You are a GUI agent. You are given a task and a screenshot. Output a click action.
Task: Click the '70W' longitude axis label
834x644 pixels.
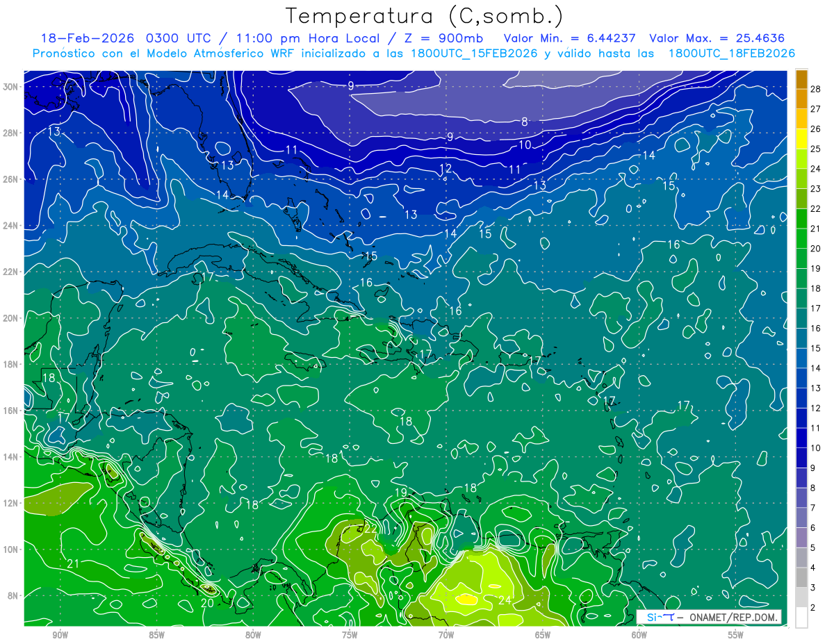tap(446, 635)
